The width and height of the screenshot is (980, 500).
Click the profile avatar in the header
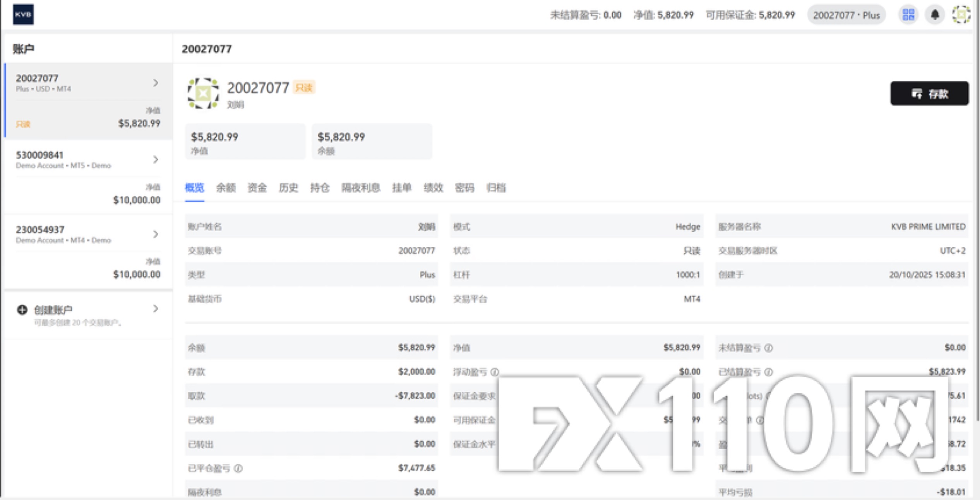tap(961, 15)
